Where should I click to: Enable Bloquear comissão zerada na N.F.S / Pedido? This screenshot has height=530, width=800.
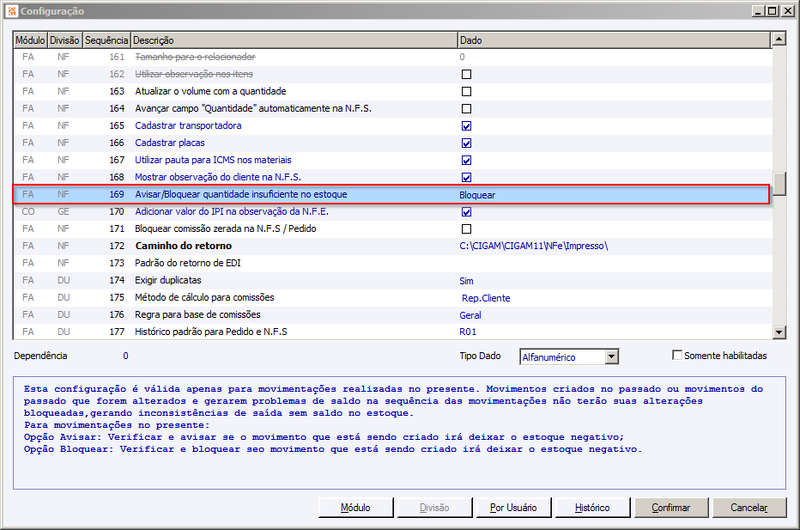click(x=466, y=229)
